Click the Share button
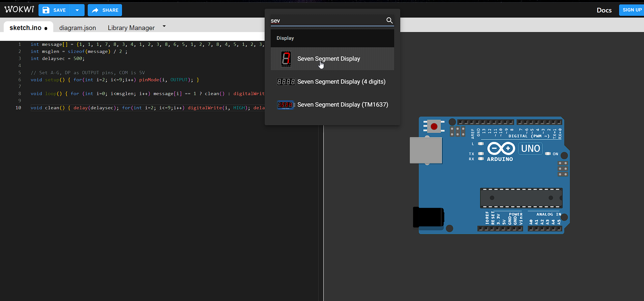Image resolution: width=644 pixels, height=301 pixels. click(105, 10)
